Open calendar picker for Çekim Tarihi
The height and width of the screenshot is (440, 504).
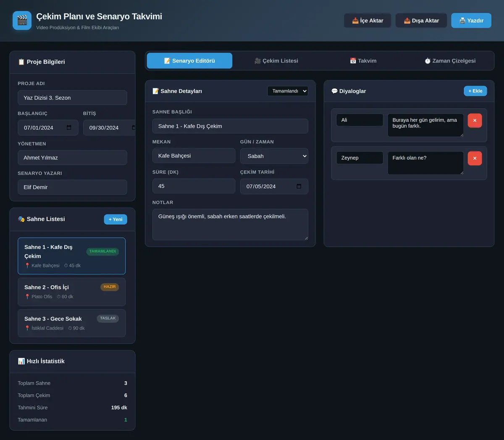[x=299, y=186]
